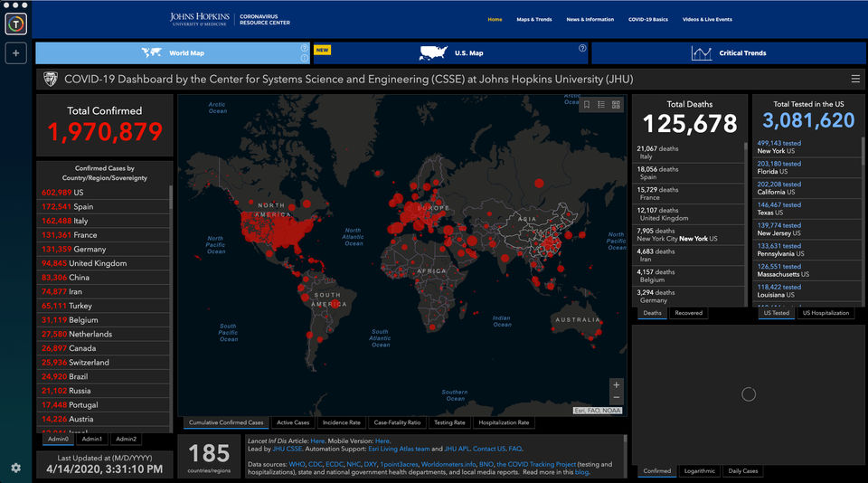Open the Contact US link

[x=489, y=449]
